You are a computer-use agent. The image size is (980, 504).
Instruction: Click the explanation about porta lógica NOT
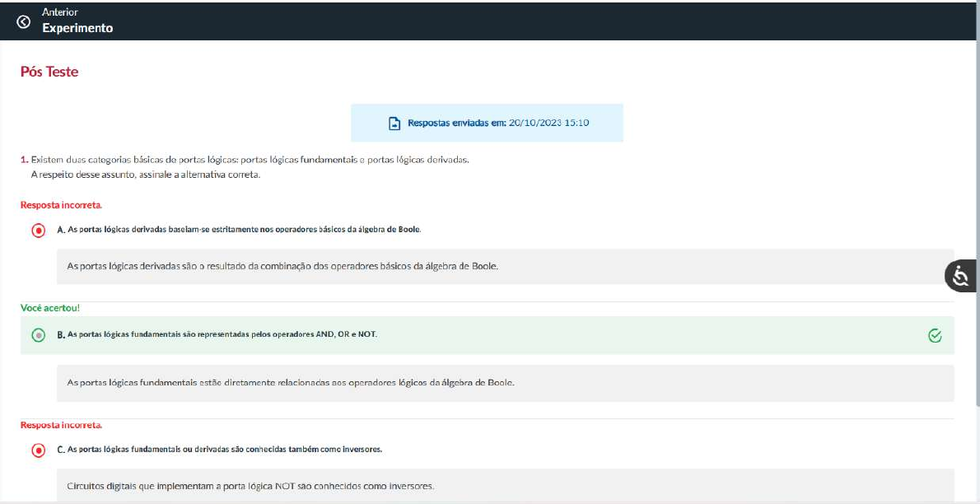coord(250,486)
